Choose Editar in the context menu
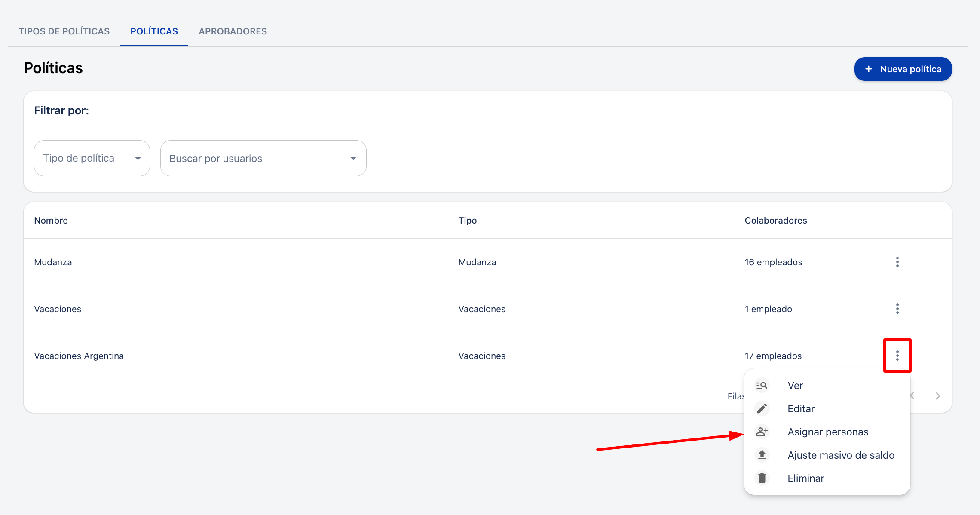The width and height of the screenshot is (980, 515). [827, 409]
